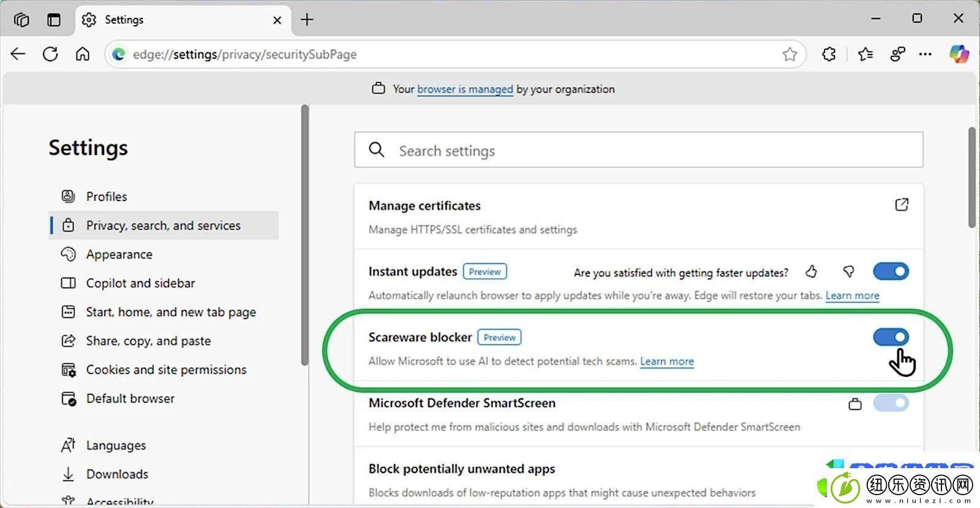Focus the Search settings field
980x508 pixels.
[638, 150]
